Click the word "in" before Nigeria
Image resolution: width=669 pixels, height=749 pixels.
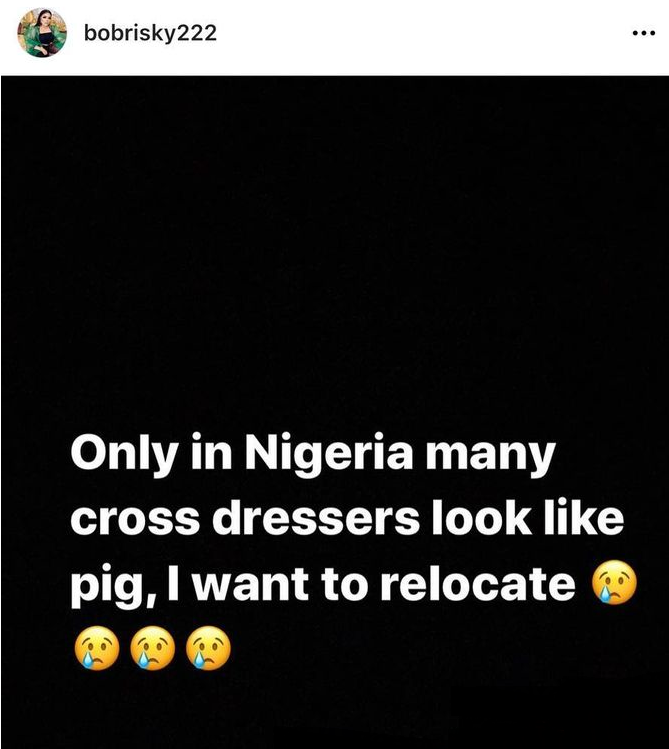(207, 458)
